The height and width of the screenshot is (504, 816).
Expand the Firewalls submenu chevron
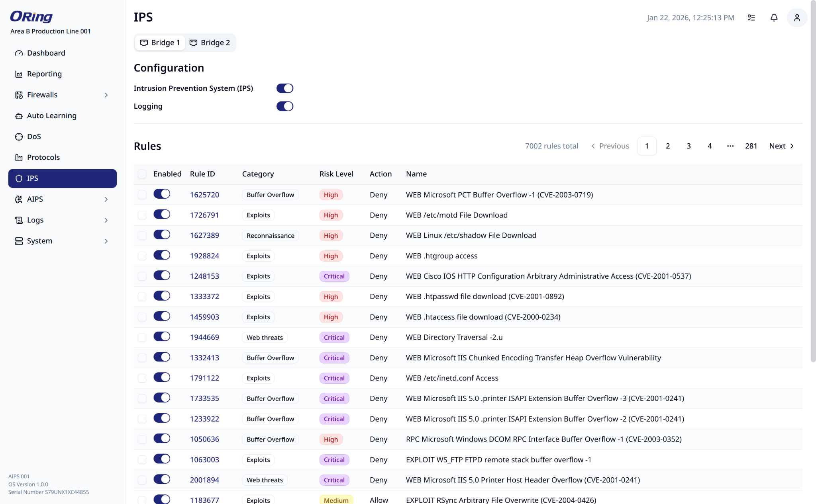point(106,95)
